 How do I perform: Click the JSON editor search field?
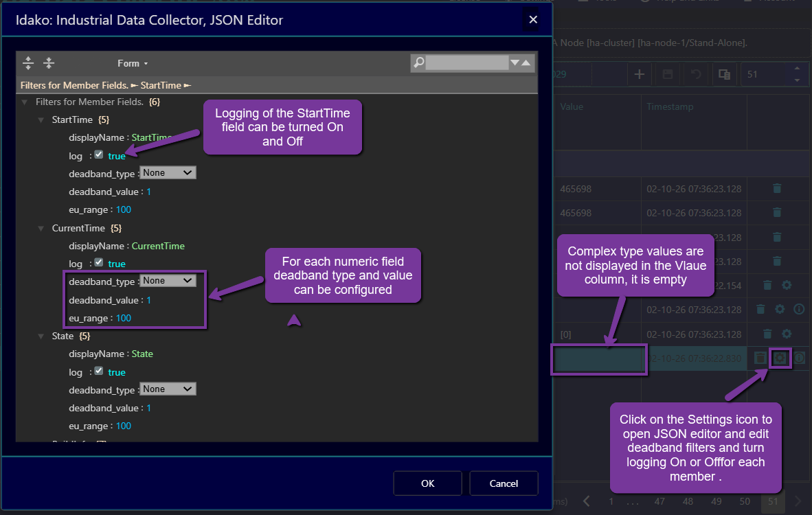[466, 62]
